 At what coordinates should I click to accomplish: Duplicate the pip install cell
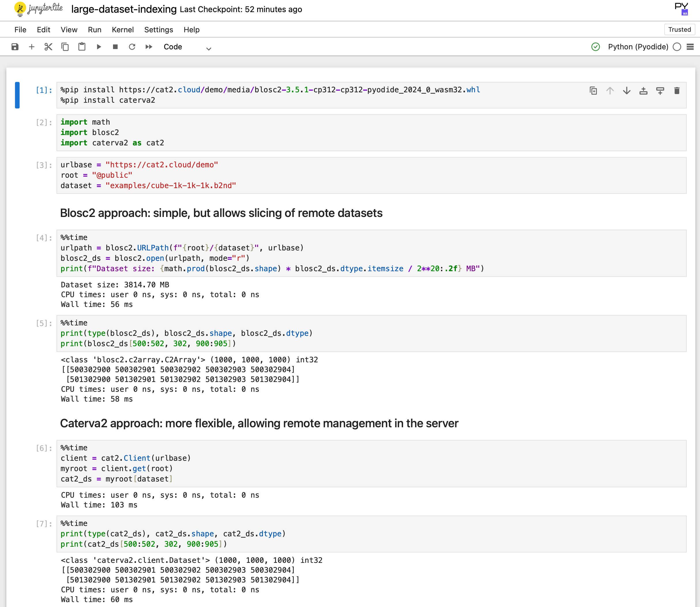coord(593,90)
